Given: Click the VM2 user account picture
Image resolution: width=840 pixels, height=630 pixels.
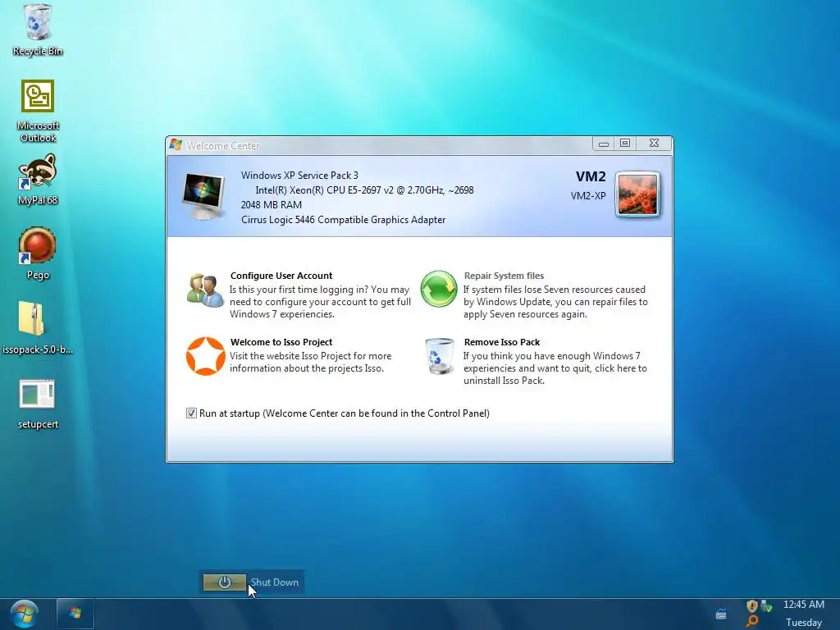Looking at the screenshot, I should click(637, 194).
